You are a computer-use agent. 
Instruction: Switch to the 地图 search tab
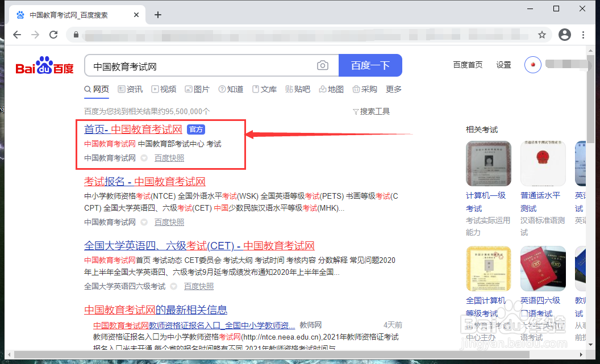331,89
